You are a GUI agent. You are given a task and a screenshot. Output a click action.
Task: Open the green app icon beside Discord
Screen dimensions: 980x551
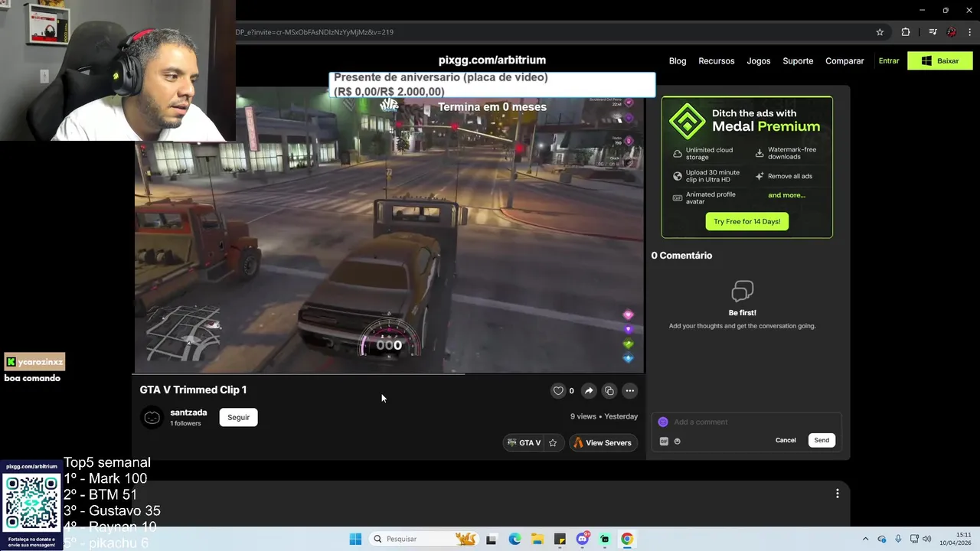point(605,539)
